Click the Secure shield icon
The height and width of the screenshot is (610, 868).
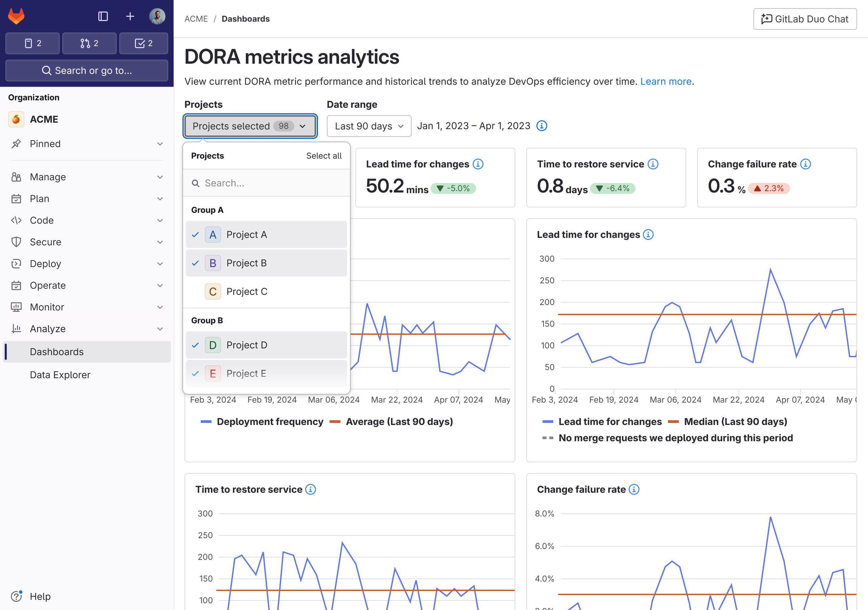click(16, 242)
